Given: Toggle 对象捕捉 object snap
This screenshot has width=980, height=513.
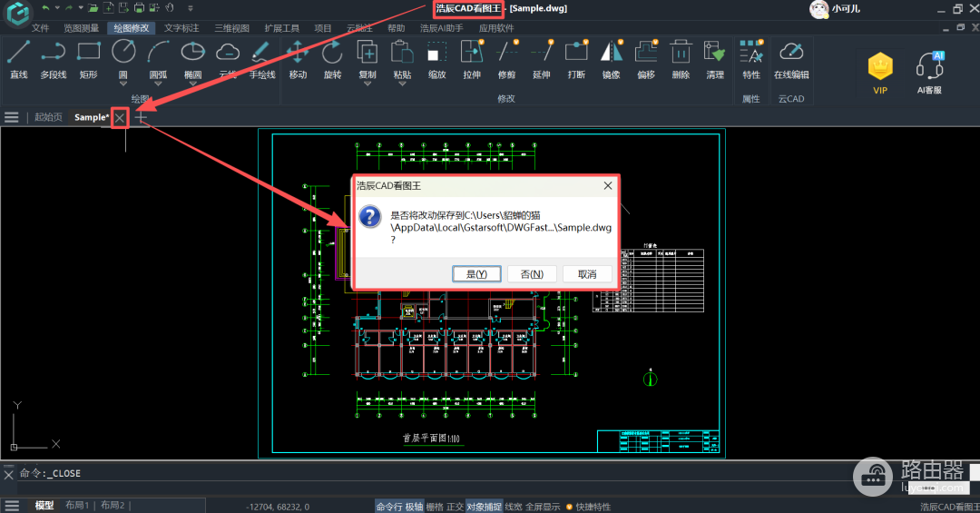Looking at the screenshot, I should (485, 507).
